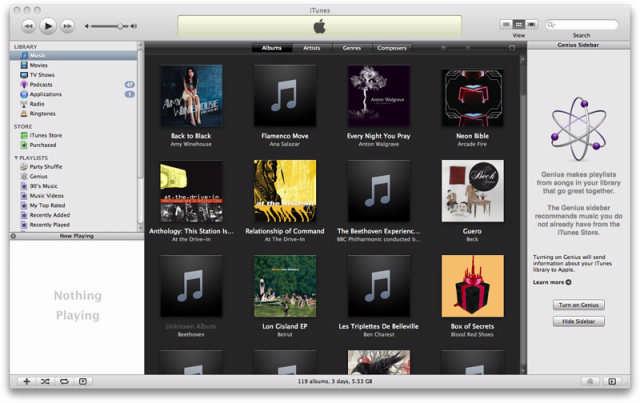Open the Relationship of Command album
640x403 pixels.
285,191
